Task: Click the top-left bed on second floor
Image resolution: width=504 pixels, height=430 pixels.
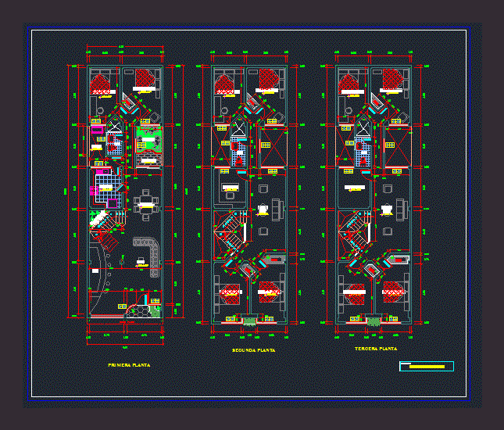Action: [225, 81]
